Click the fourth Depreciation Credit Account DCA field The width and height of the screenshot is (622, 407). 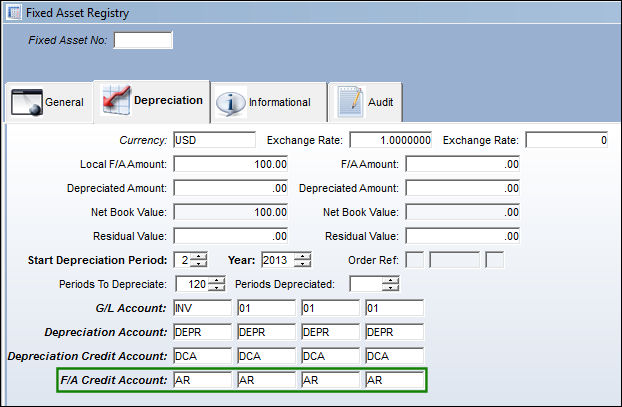(x=394, y=356)
